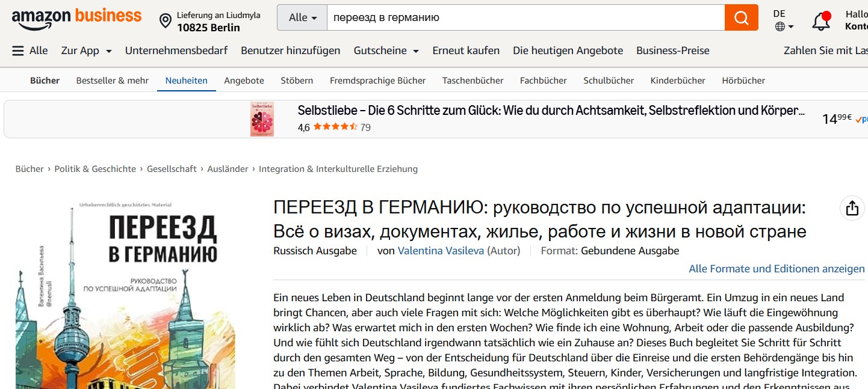Select the Angebote books tab
Screen dimensions: 868x389
point(244,81)
